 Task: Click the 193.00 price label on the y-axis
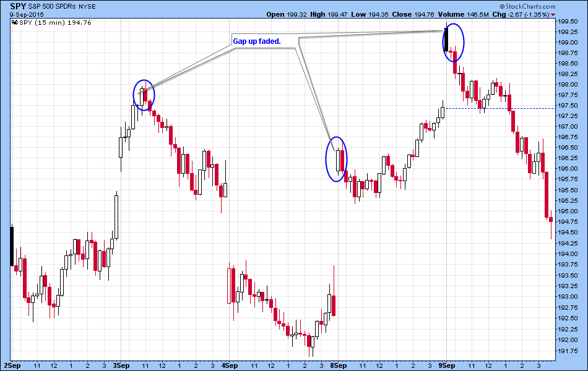pyautogui.click(x=568, y=297)
